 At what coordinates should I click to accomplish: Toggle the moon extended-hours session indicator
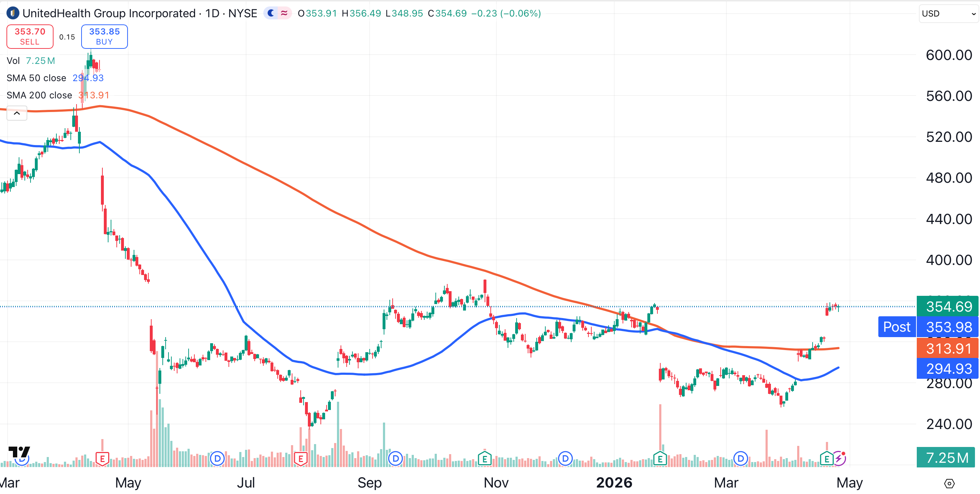tap(271, 13)
